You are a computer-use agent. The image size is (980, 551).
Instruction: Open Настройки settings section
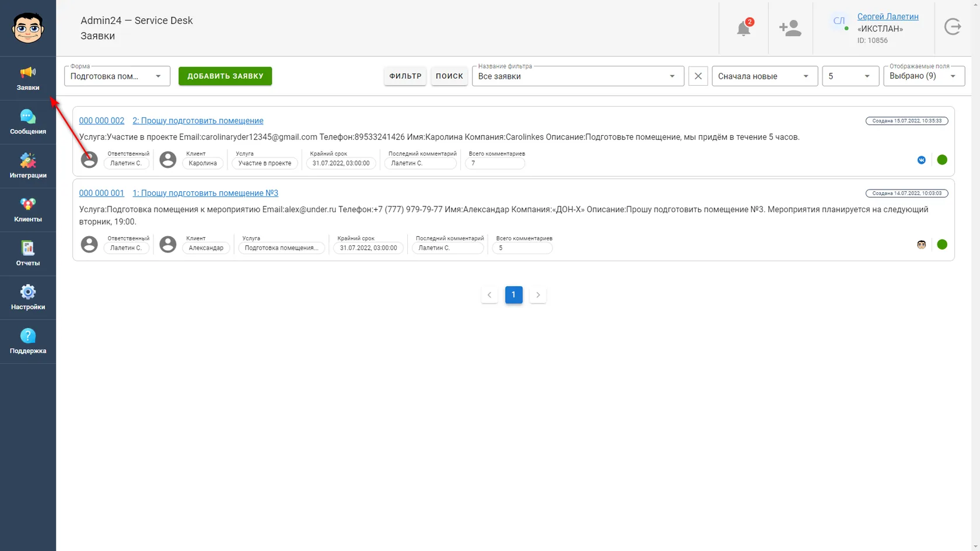[x=28, y=298]
